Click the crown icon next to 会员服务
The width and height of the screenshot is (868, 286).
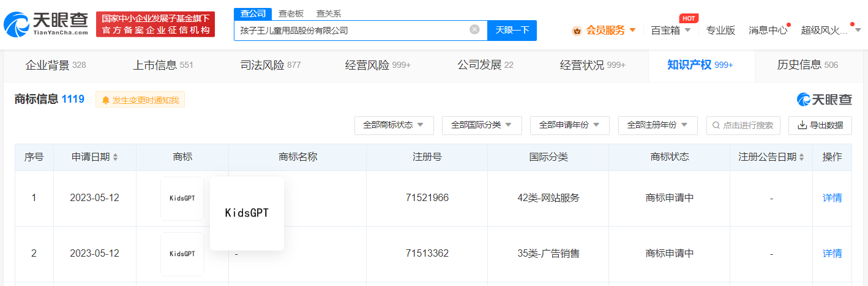pyautogui.click(x=577, y=30)
